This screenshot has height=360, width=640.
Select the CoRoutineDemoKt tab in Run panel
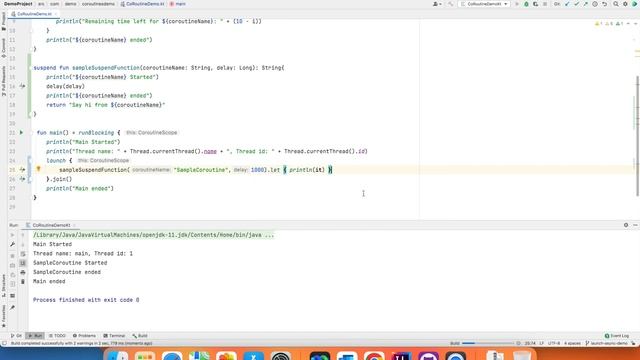[50, 225]
